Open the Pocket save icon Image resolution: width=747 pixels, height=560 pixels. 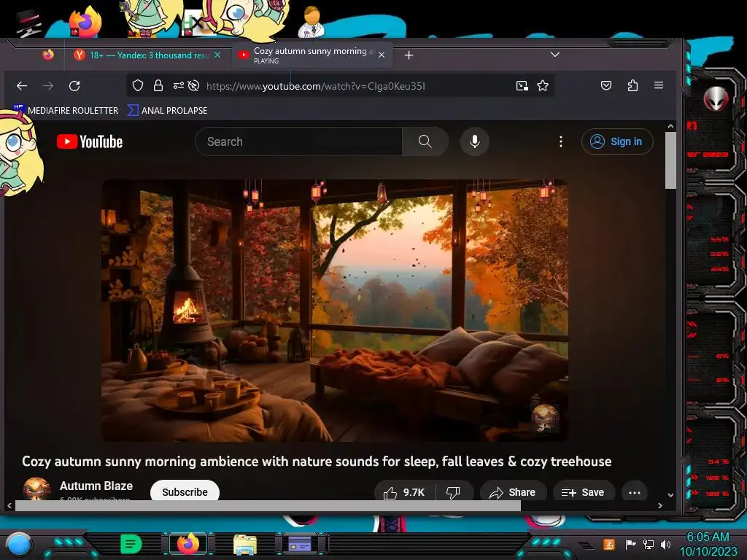pyautogui.click(x=606, y=86)
